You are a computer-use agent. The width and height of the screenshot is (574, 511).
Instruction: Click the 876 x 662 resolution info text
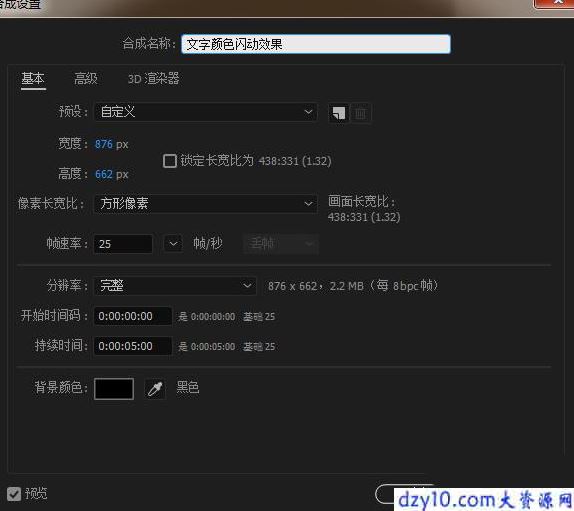[x=353, y=286]
